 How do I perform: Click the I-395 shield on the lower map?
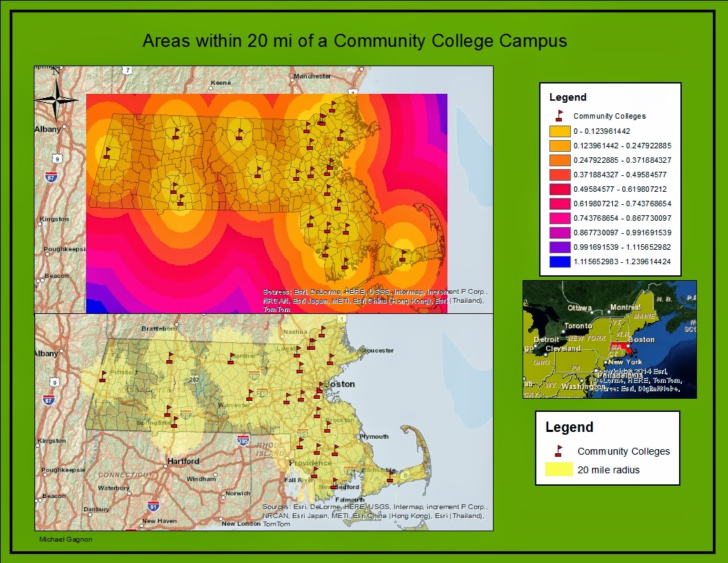(241, 439)
